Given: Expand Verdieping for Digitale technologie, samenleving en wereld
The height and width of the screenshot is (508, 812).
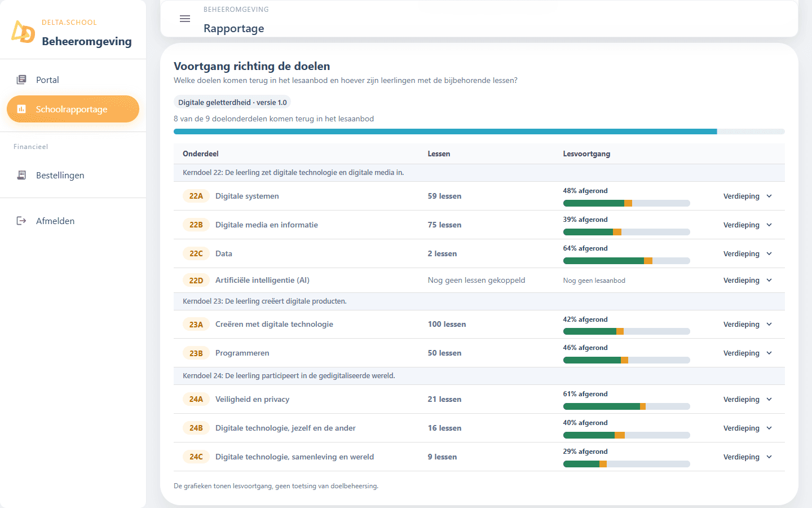Looking at the screenshot, I should tap(748, 457).
